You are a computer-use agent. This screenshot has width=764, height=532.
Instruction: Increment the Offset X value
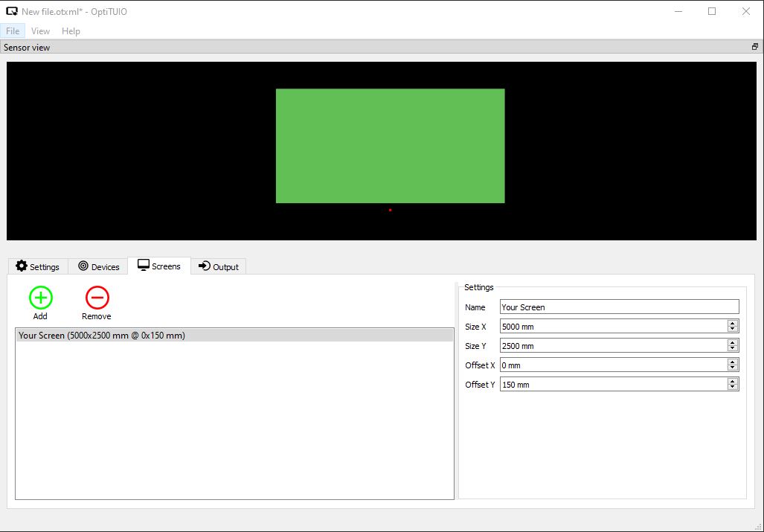tap(733, 362)
